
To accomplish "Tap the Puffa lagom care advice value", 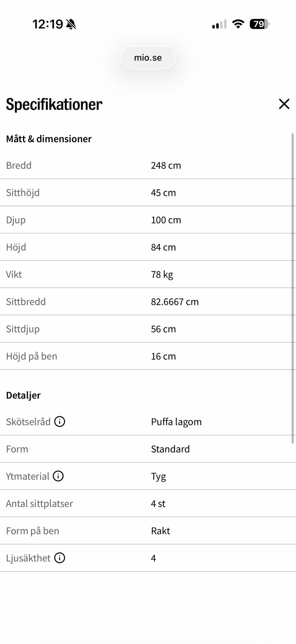I will (176, 422).
